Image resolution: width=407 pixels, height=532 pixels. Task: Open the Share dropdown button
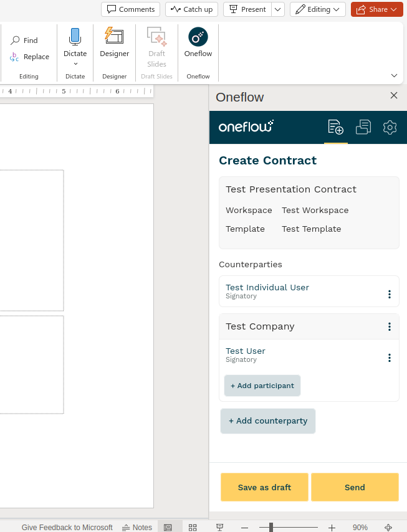tap(377, 9)
